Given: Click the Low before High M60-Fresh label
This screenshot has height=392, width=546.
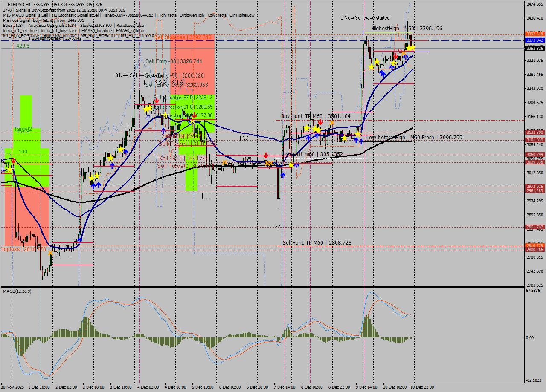Looking at the screenshot, I should click(x=414, y=138).
